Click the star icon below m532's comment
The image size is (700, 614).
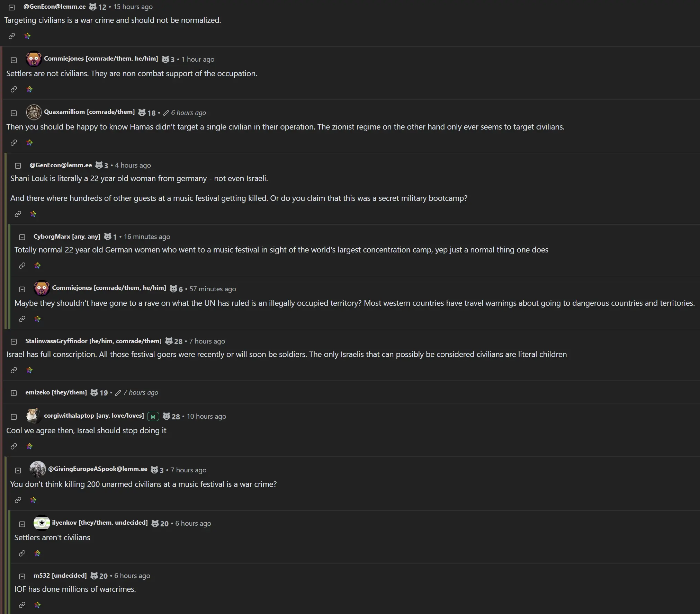pyautogui.click(x=37, y=605)
